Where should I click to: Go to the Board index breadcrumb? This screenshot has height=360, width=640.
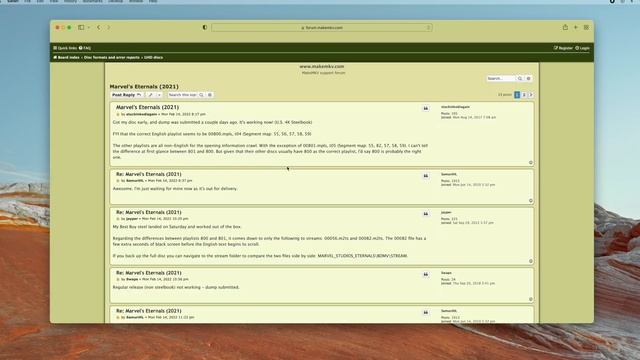(66, 58)
